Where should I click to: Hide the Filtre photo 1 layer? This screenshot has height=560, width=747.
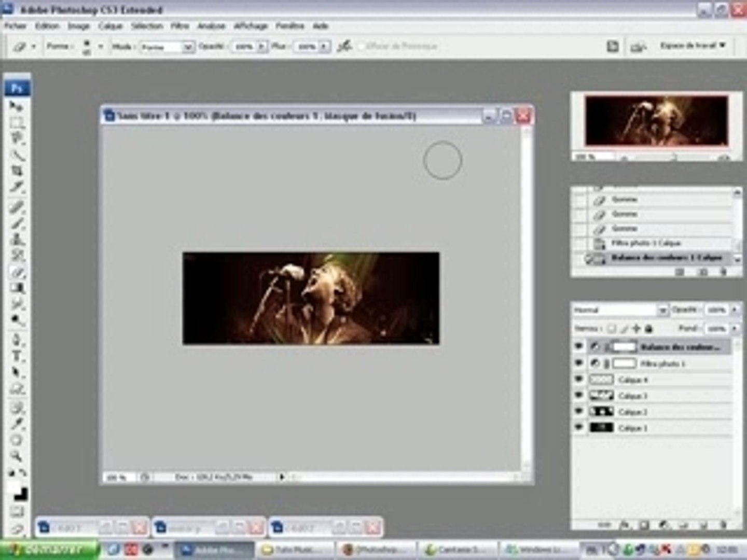coord(579,363)
